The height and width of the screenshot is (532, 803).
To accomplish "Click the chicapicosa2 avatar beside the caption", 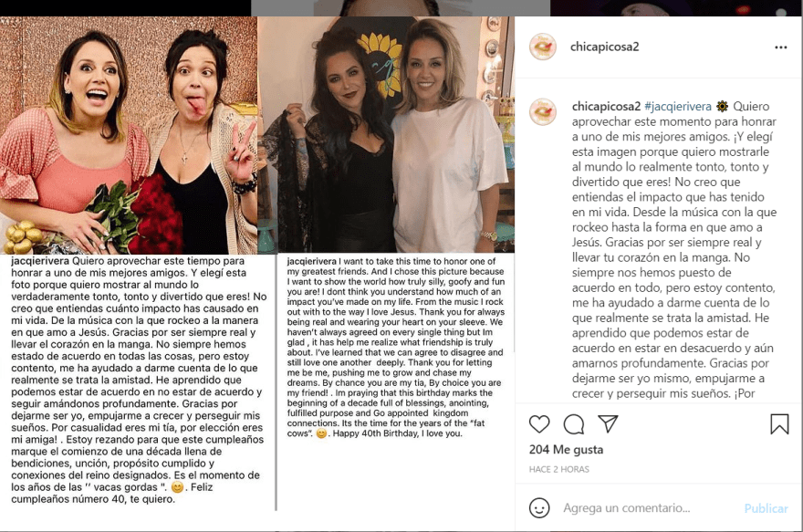I will (x=543, y=111).
